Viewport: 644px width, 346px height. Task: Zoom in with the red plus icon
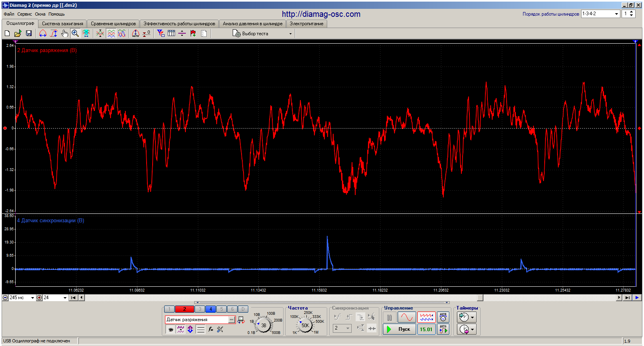[x=39, y=298]
